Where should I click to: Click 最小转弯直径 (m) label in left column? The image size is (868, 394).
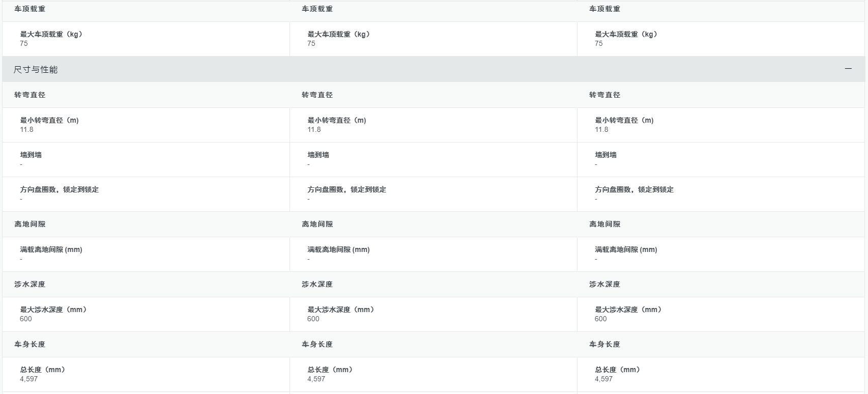click(x=49, y=120)
